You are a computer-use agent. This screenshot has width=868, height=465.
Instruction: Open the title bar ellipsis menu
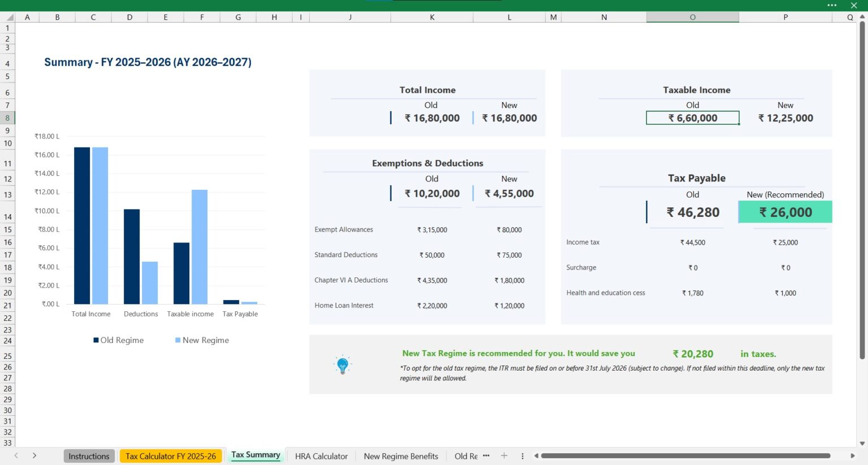click(x=832, y=5)
